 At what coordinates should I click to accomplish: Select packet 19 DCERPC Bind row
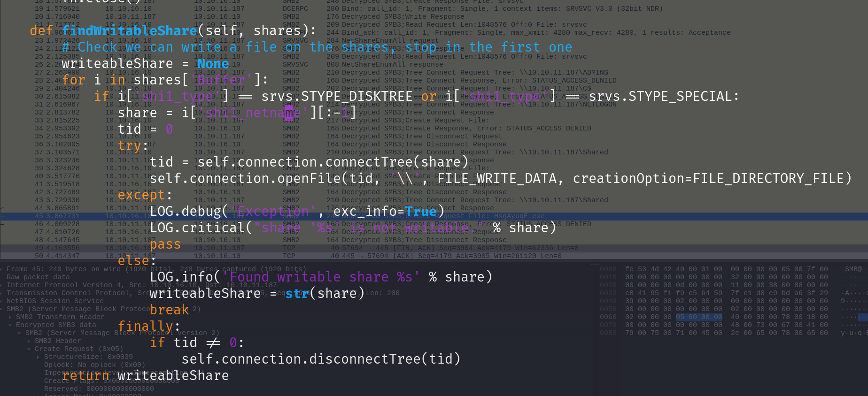434,8
